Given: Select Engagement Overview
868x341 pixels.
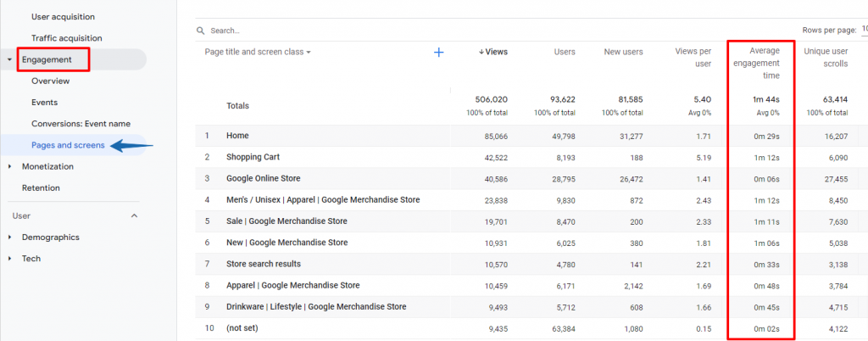Looking at the screenshot, I should click(x=50, y=81).
